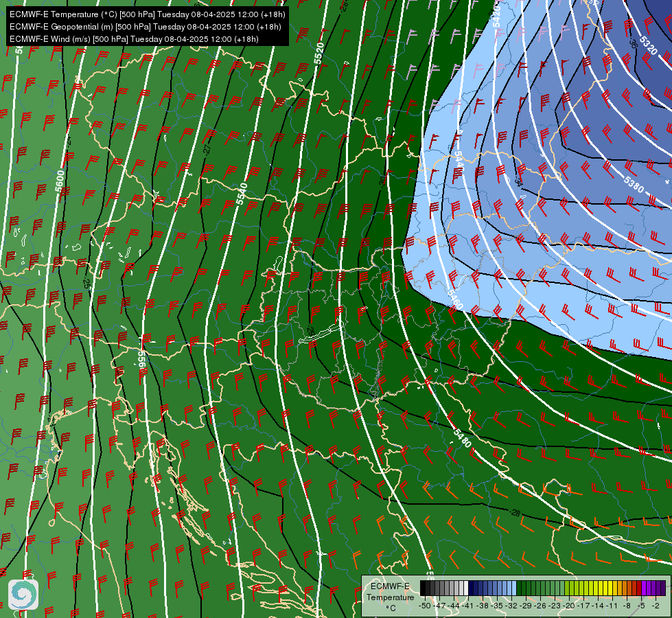Click the -38 value in the legend

click(x=483, y=606)
